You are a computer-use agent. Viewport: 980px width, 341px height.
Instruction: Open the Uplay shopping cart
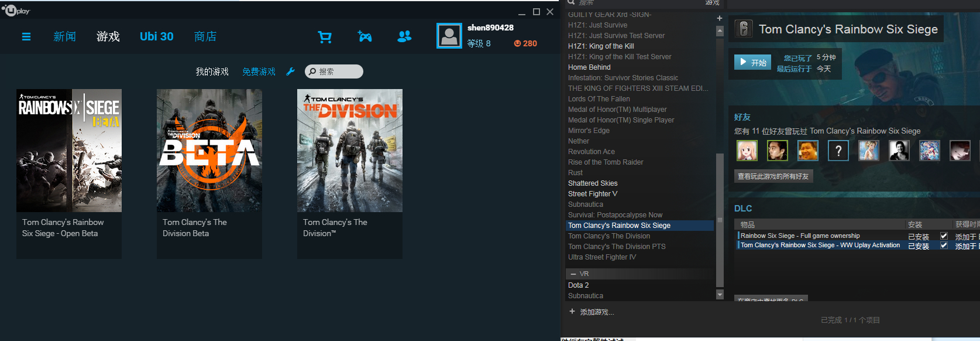tap(325, 37)
